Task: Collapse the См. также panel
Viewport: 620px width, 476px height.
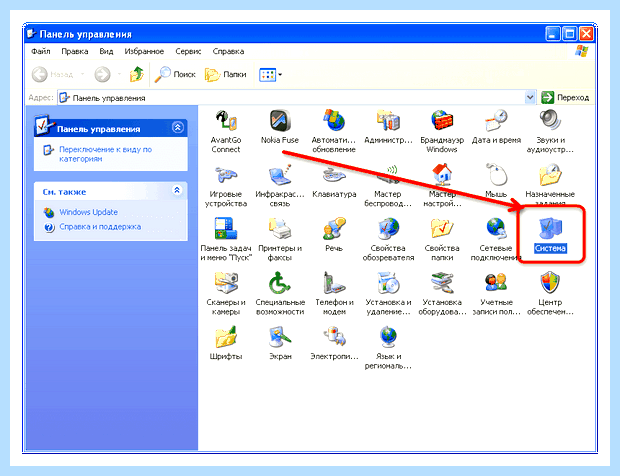Action: (x=177, y=190)
